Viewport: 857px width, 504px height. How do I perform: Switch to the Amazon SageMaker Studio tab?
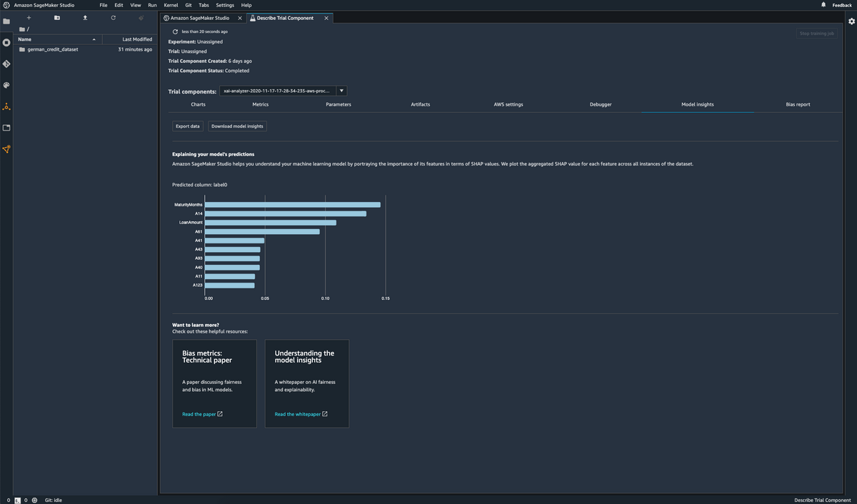[x=204, y=18]
